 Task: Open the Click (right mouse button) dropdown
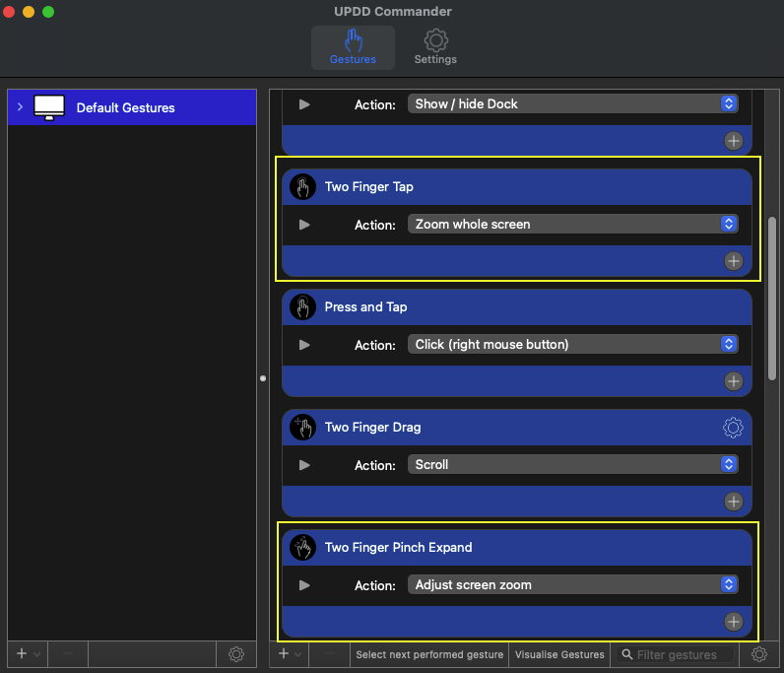tap(572, 345)
